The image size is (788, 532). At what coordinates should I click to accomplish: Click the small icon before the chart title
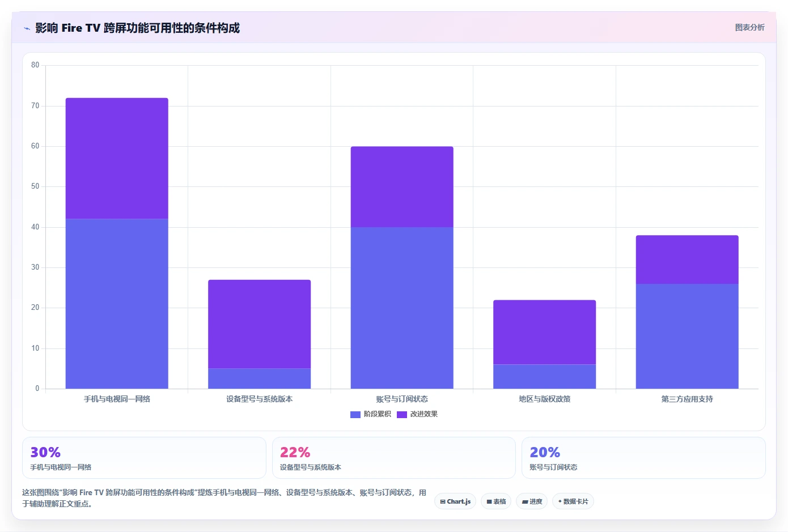(x=27, y=28)
